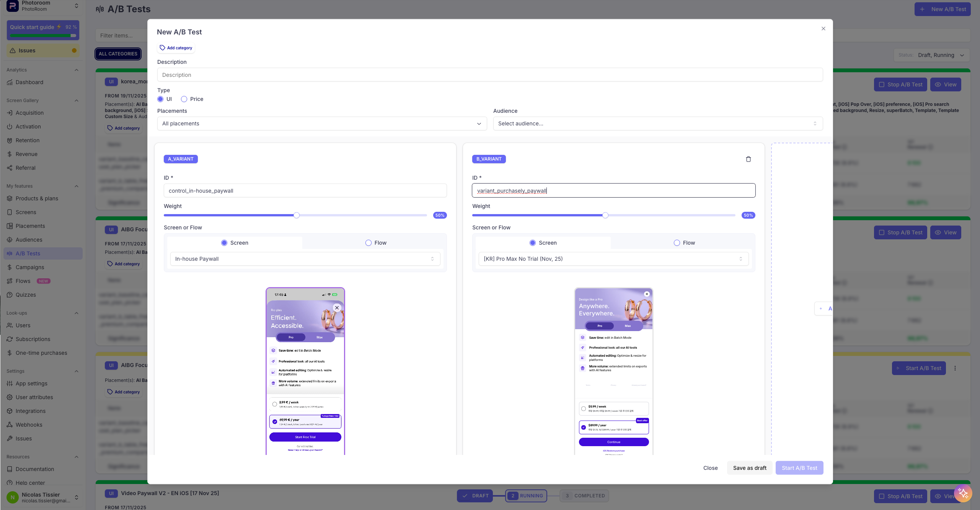
Task: Click the Dashboard chart icon in the sidebar
Action: (10, 82)
